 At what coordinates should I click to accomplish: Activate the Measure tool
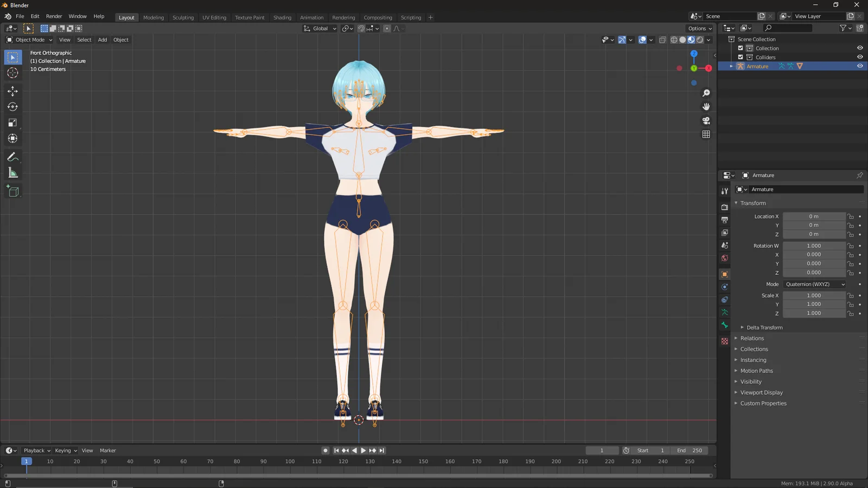[13, 172]
